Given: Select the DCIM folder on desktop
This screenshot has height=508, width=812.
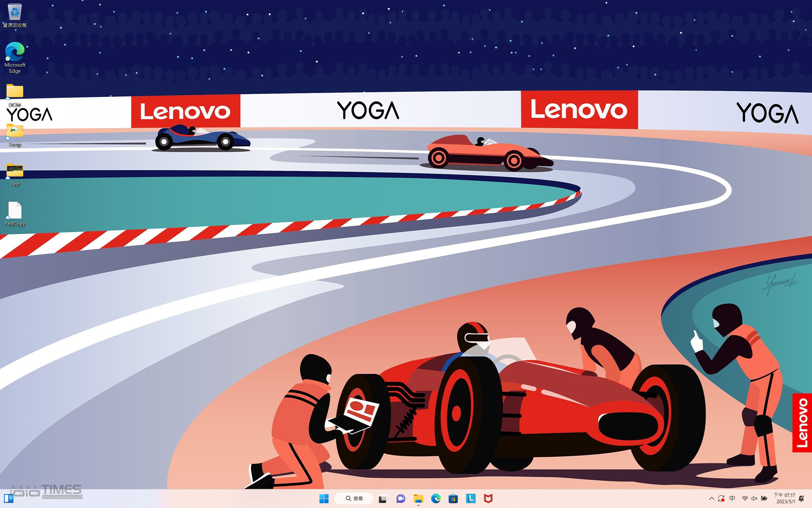Looking at the screenshot, I should click(x=15, y=96).
